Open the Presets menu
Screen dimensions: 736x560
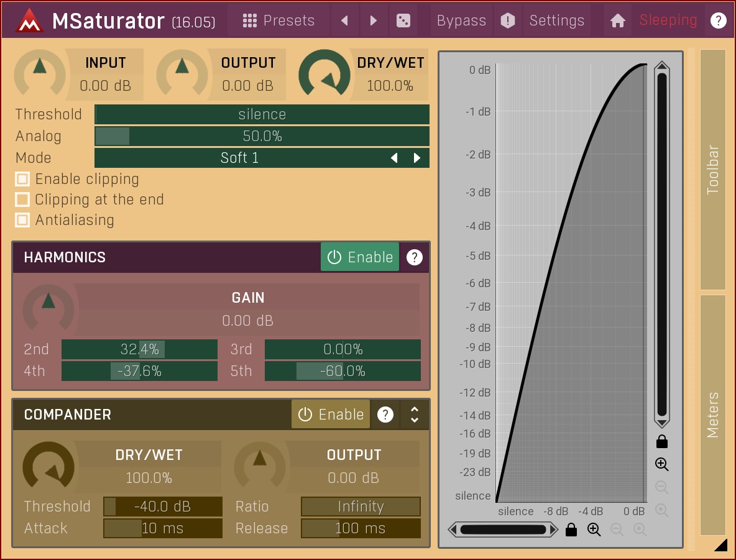pos(279,21)
